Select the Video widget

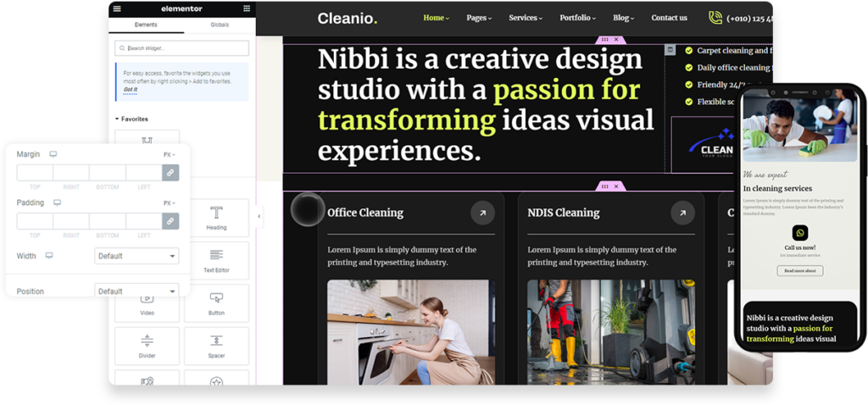click(147, 303)
